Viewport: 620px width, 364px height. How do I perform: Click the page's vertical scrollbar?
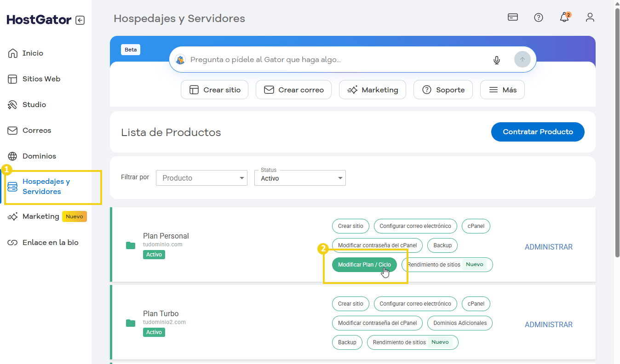[617, 138]
